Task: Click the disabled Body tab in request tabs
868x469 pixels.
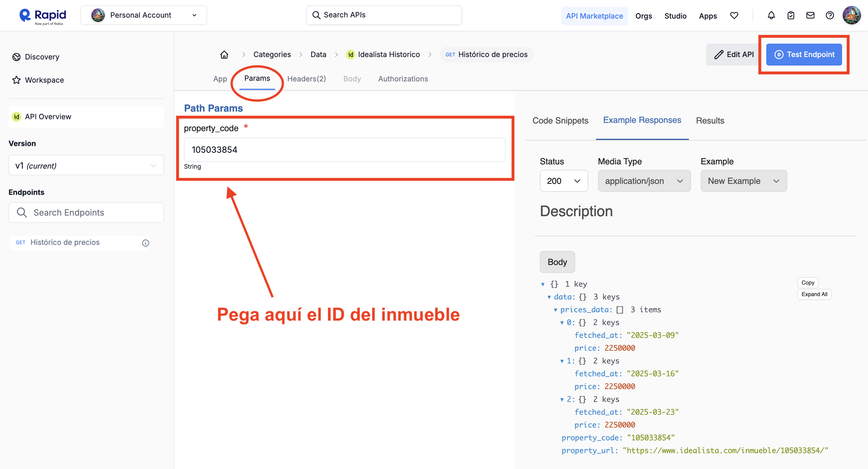Action: click(x=352, y=79)
